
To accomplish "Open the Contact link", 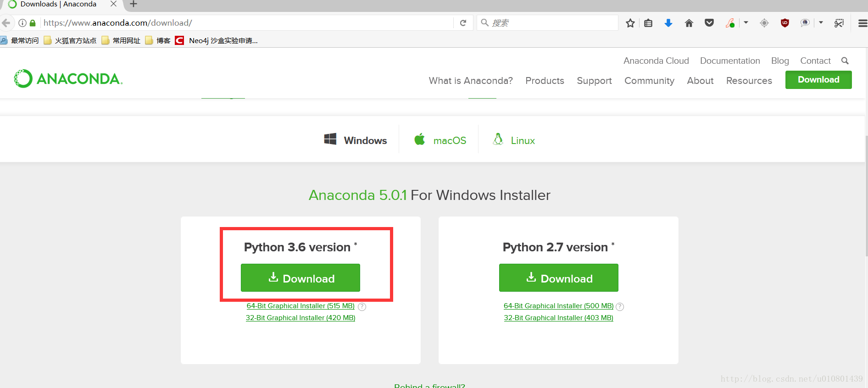I will click(x=815, y=61).
